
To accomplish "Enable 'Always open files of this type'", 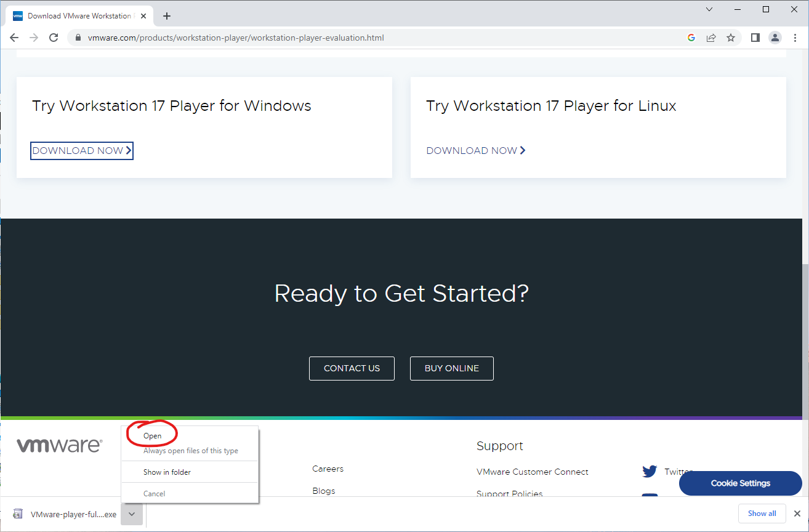I will click(x=191, y=451).
